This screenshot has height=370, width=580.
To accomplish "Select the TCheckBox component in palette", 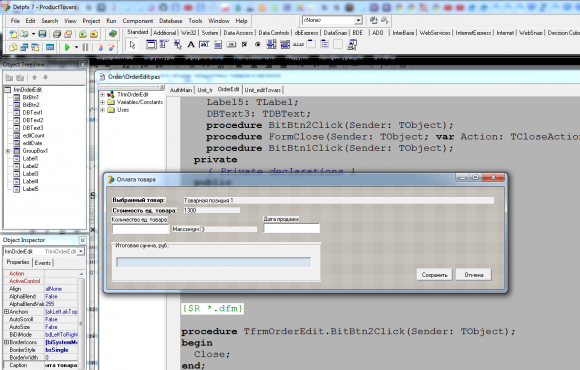I will 245,45.
